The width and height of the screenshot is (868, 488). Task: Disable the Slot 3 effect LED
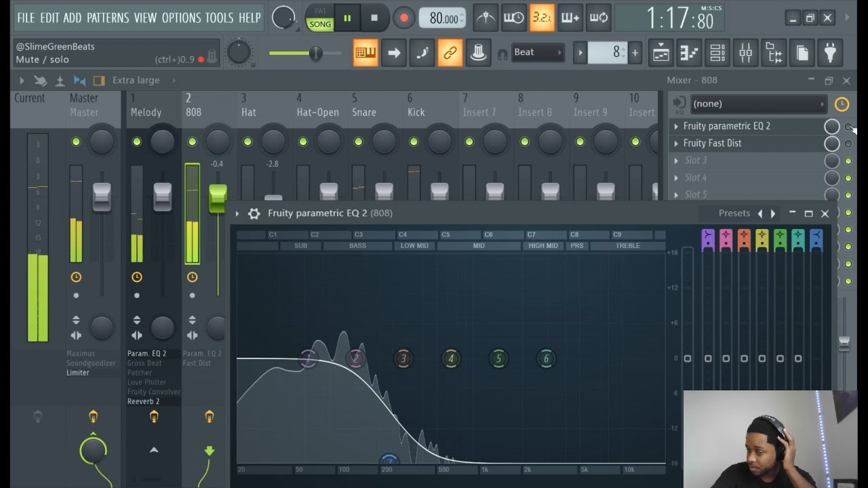[848, 161]
